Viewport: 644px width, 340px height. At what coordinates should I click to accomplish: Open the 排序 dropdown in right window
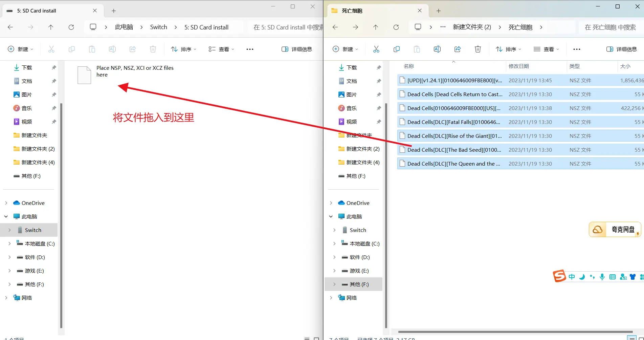pyautogui.click(x=508, y=49)
